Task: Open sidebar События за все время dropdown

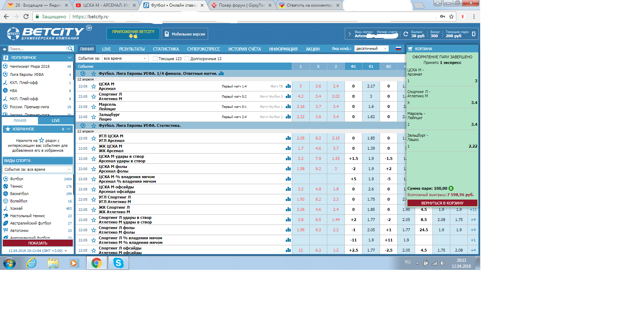Action: (x=38, y=169)
